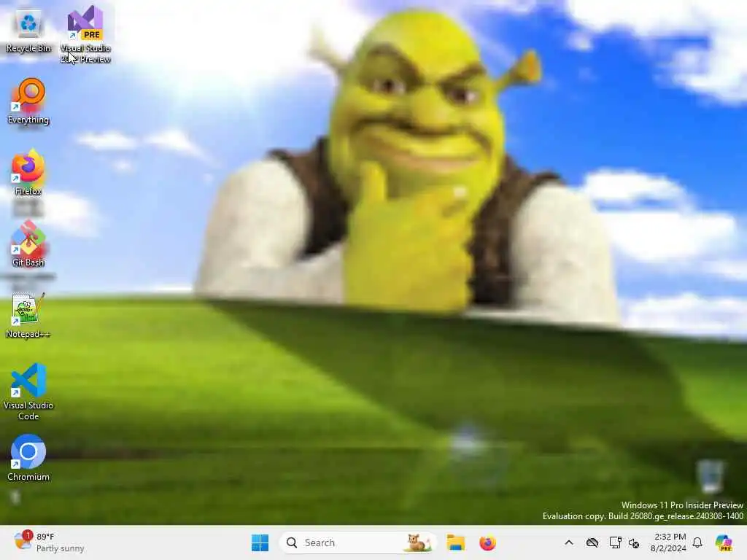Select the Git Bash desktop shortcut
Image resolution: width=747 pixels, height=560 pixels.
28,244
